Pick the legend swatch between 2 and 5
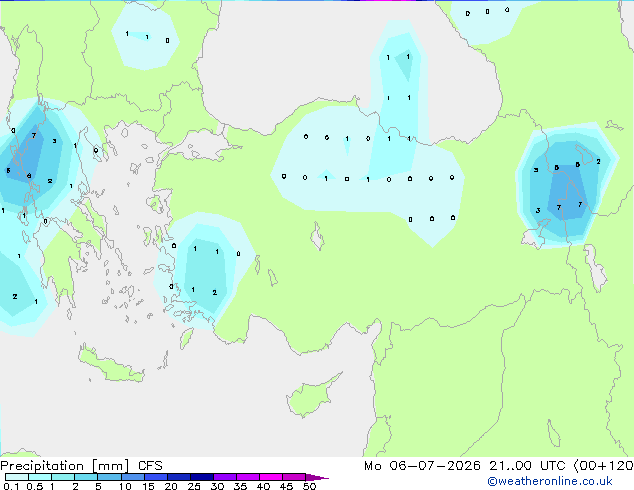The width and height of the screenshot is (634, 490). pos(86,477)
